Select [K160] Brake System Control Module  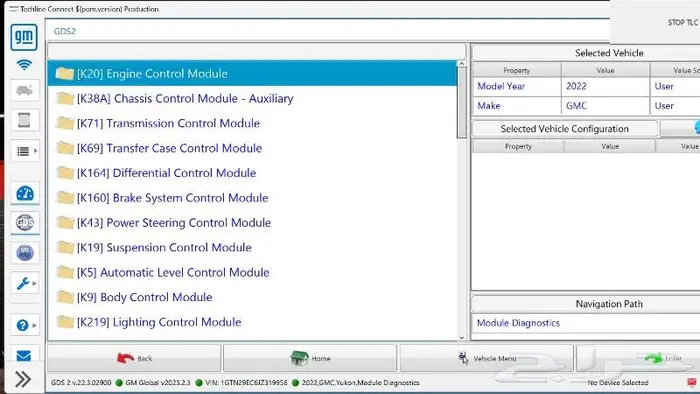pyautogui.click(x=252, y=198)
